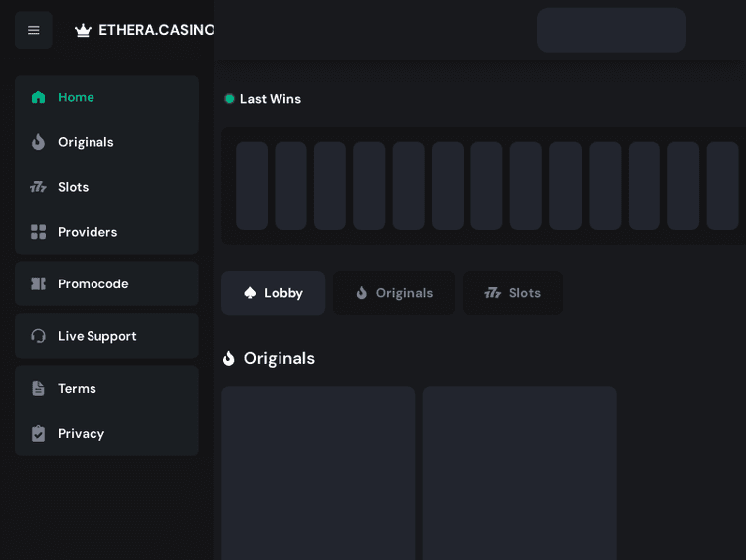Screen dimensions: 746x560
Task: Click the Last Wins heading
Action: pos(271,98)
